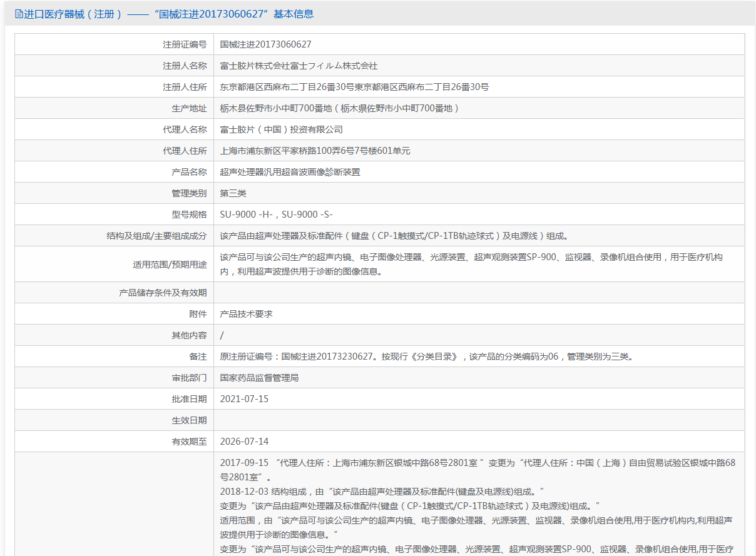The height and width of the screenshot is (556, 756).
Task: Select the intended use text mentioning SP-900
Action: pyautogui.click(x=472, y=265)
